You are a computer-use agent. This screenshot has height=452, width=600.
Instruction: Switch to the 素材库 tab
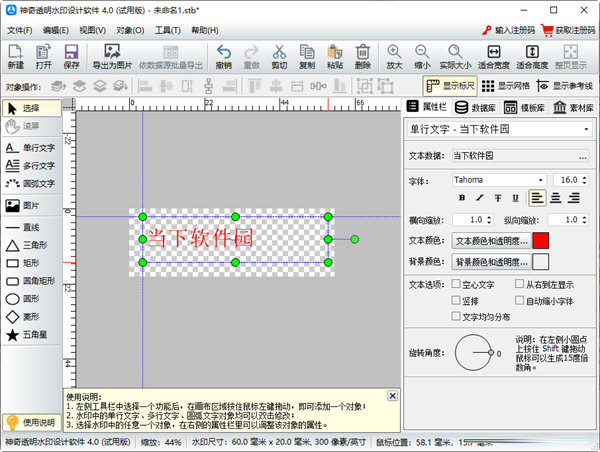coord(573,108)
